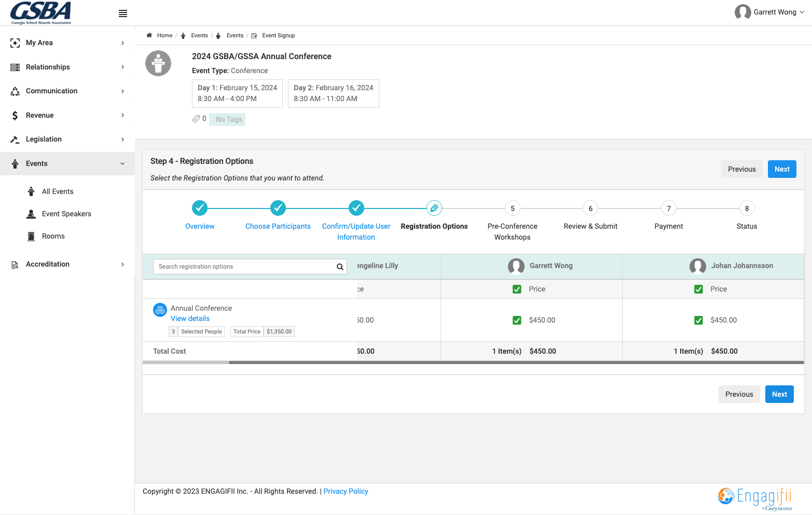Open View details for Annual Conference

click(x=190, y=318)
